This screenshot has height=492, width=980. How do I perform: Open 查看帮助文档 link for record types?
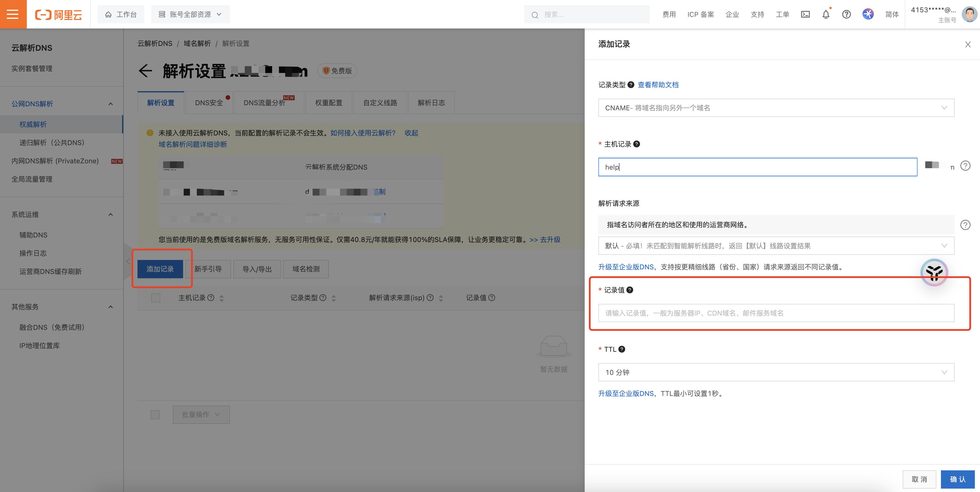[659, 84]
